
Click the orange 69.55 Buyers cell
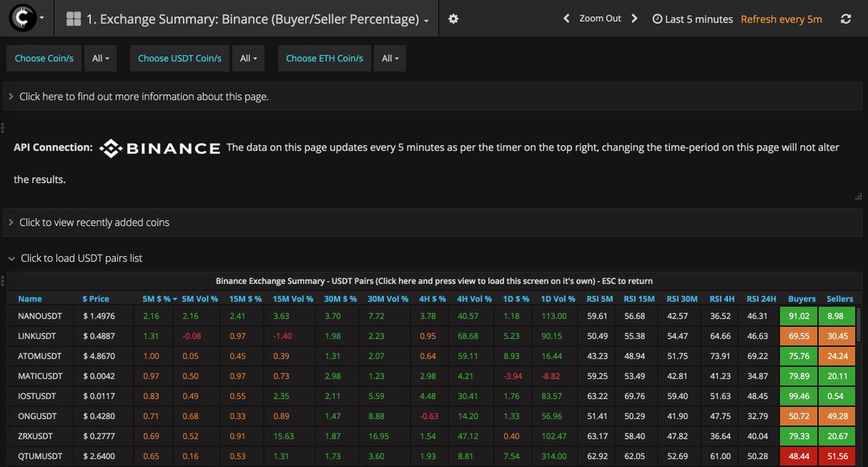(799, 337)
